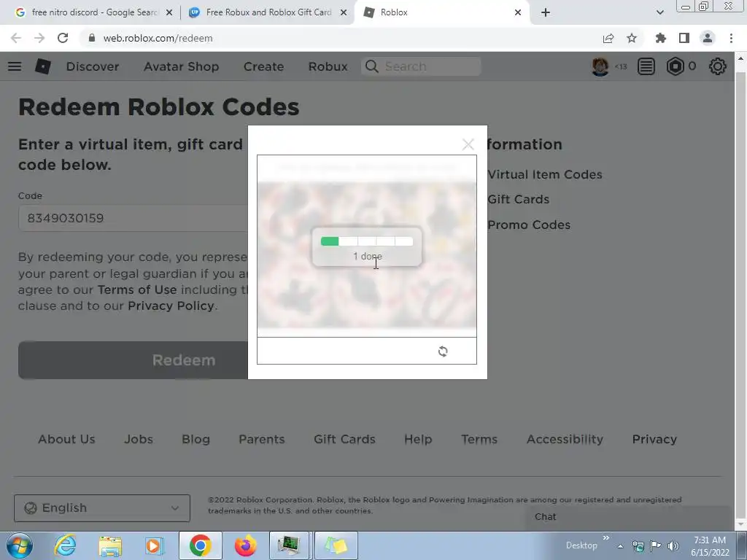Open Windows Explorer from taskbar
Screen dimensions: 747x560
110,545
